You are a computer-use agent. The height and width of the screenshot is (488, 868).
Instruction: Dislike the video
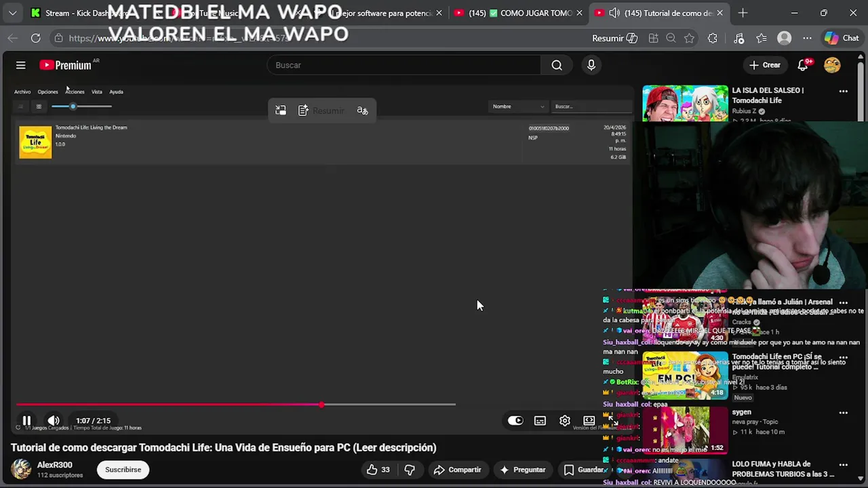tap(410, 470)
